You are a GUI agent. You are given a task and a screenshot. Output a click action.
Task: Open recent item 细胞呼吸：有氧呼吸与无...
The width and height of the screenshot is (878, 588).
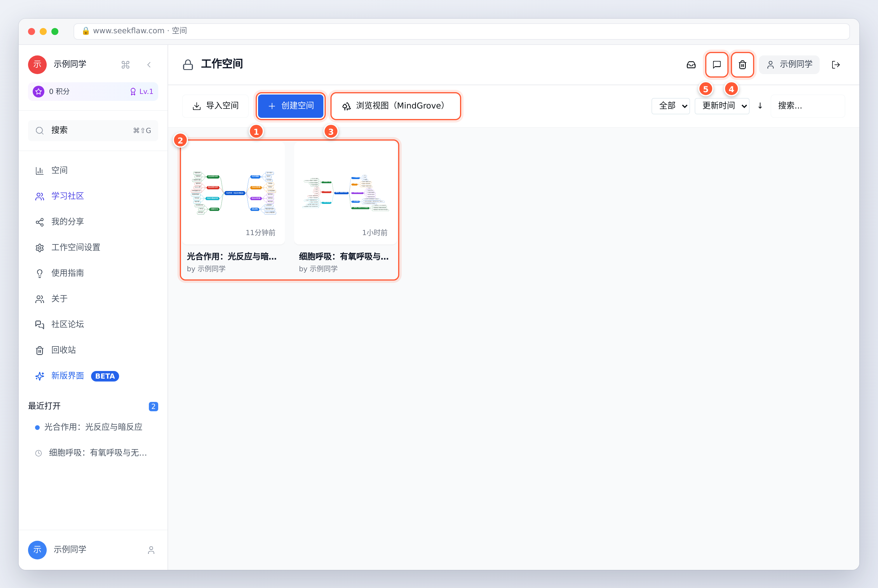(x=93, y=453)
